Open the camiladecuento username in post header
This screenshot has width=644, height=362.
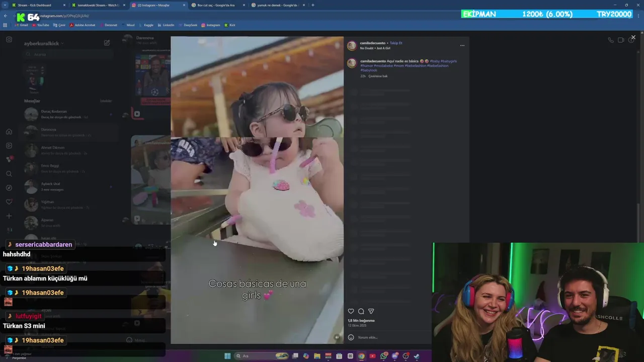pos(372,43)
